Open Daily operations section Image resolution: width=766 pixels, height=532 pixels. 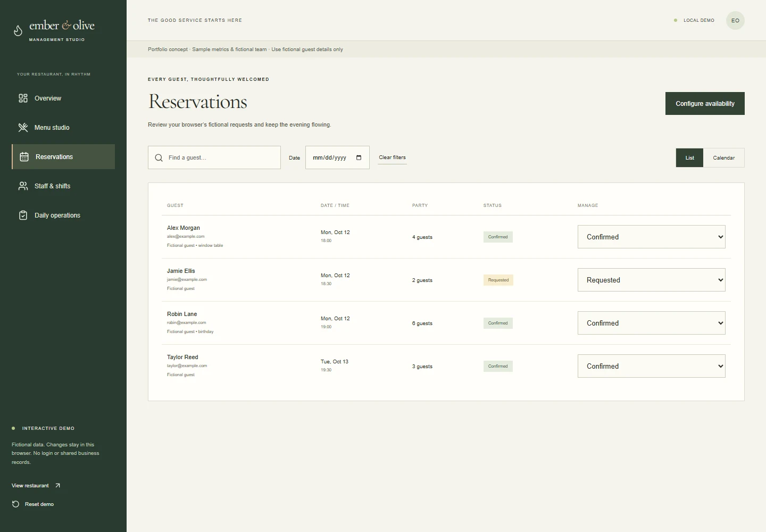[x=63, y=215]
